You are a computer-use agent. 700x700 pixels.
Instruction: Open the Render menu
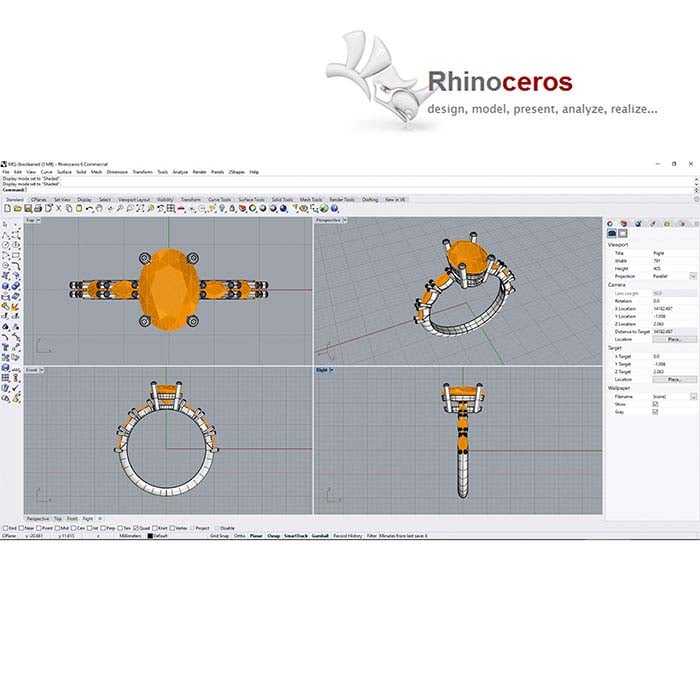[200, 172]
